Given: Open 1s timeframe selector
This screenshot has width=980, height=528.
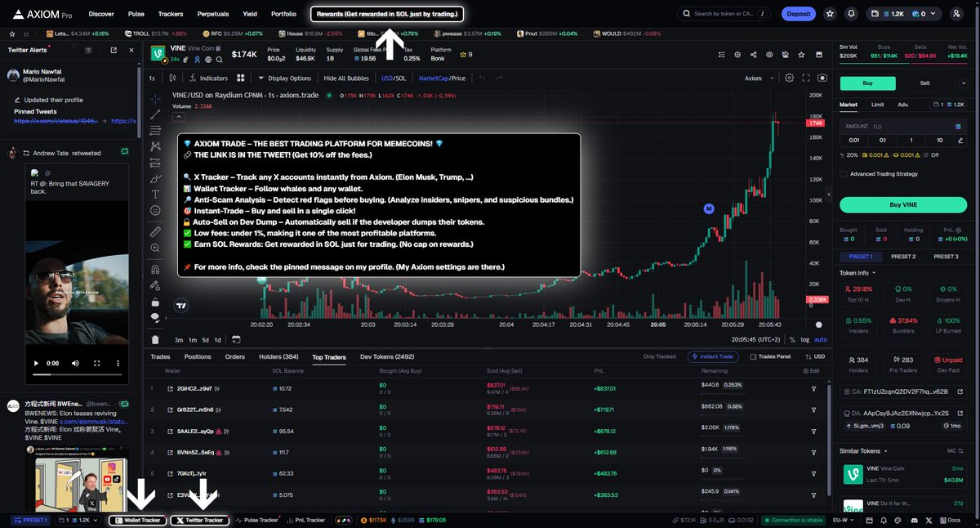Looking at the screenshot, I should (x=152, y=78).
